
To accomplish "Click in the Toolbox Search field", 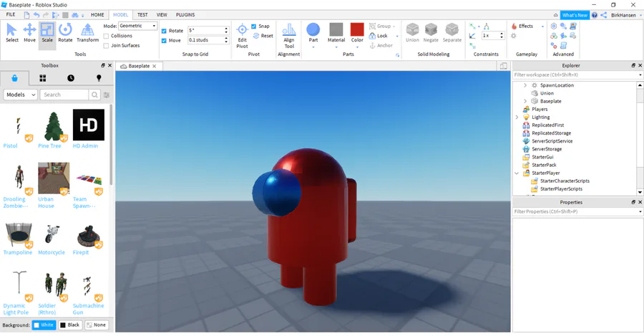I will (64, 95).
